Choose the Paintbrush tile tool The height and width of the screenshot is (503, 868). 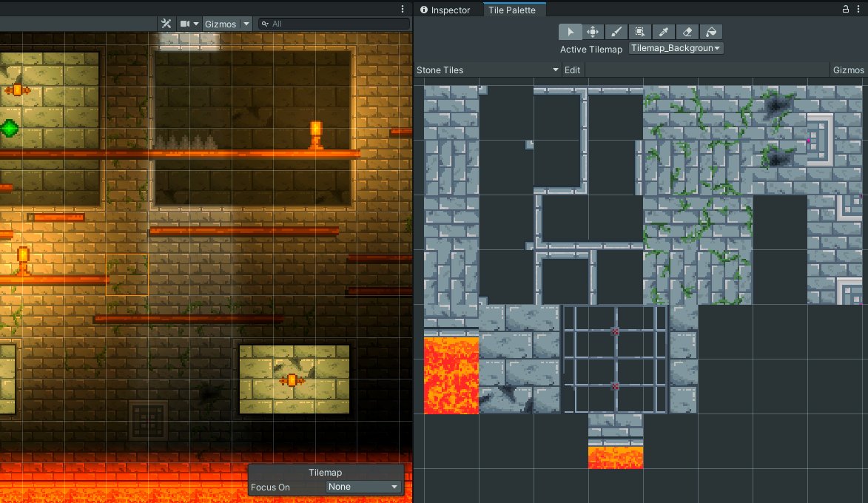(x=616, y=32)
